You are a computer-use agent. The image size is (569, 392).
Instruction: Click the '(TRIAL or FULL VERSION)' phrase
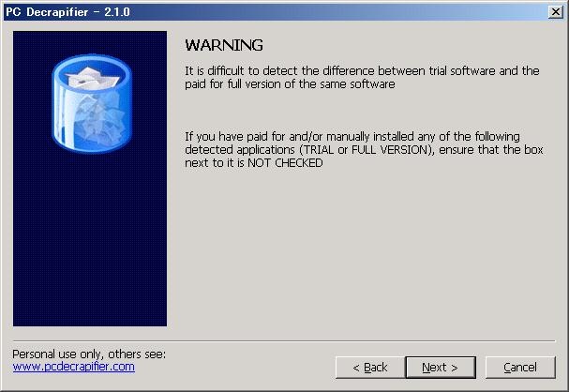click(x=367, y=150)
